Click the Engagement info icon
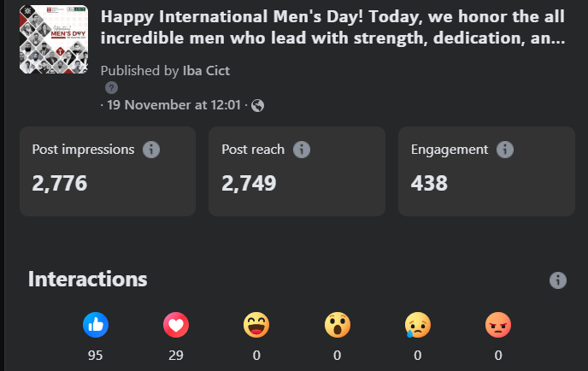 tap(505, 150)
